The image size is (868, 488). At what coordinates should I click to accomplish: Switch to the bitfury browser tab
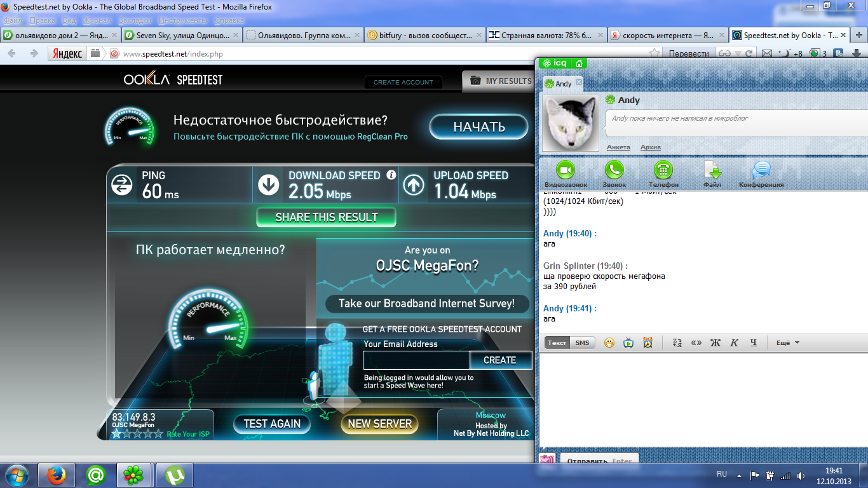(425, 36)
